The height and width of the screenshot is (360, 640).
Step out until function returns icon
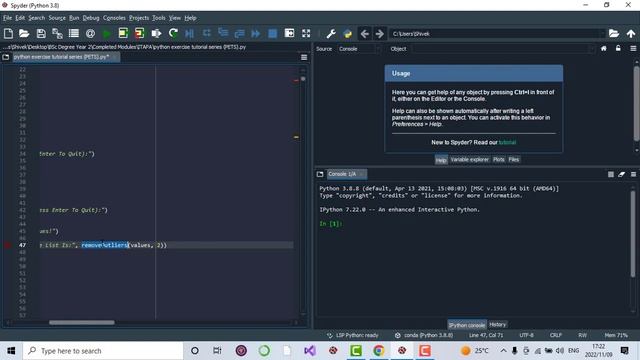(239, 33)
